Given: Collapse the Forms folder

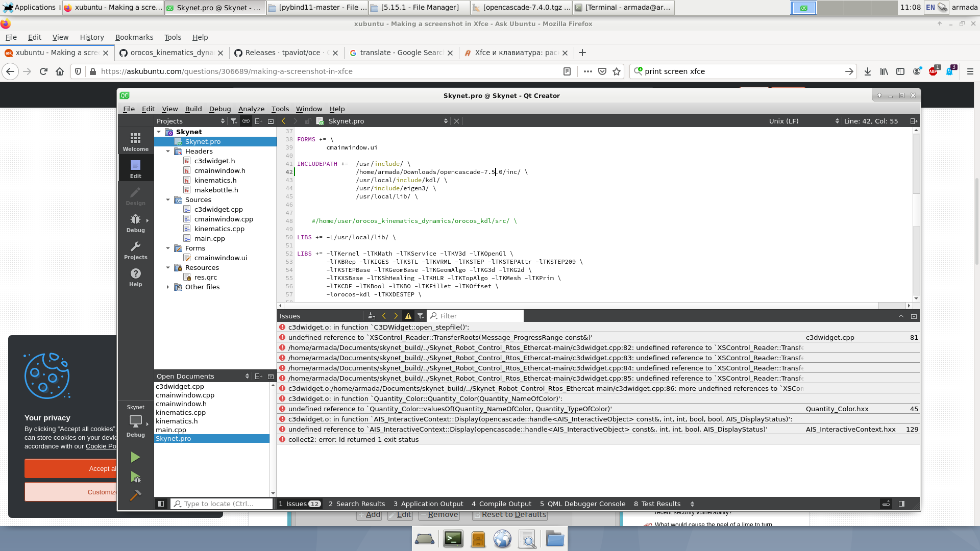Looking at the screenshot, I should pos(168,248).
